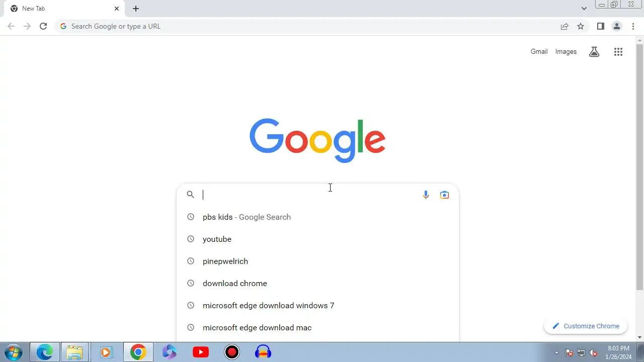644x362 pixels.
Task: Show hidden system tray icons
Action: point(556,352)
